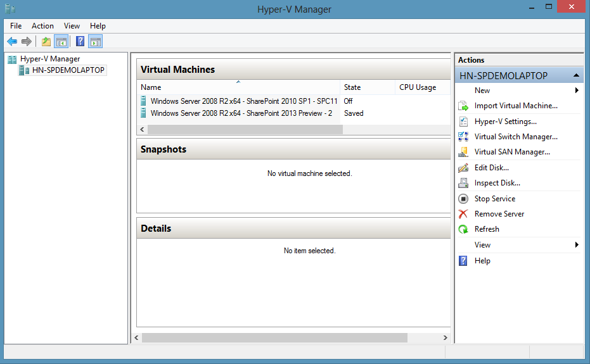The image size is (590, 364).
Task: Select SharePoint 2013 Preview - 2 VM name
Action: click(241, 113)
